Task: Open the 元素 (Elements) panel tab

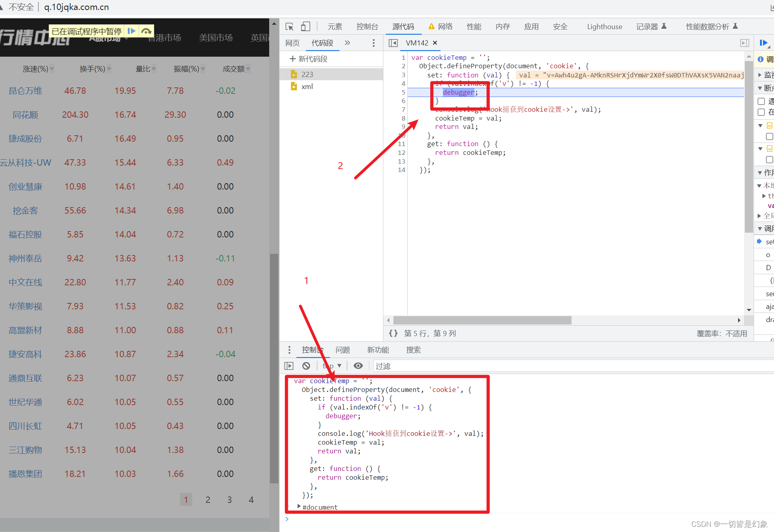Action: pyautogui.click(x=335, y=26)
